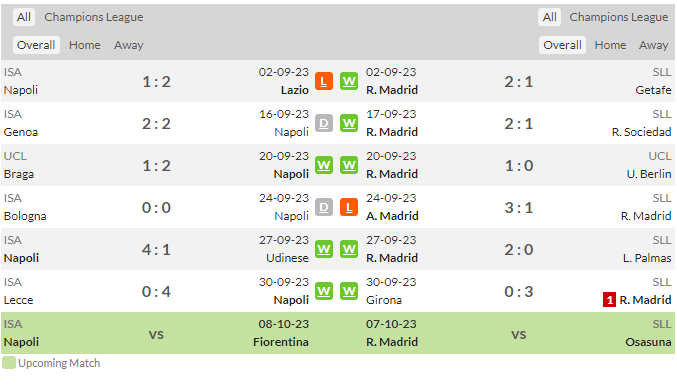Click the grey D badge for Bologna-Napoli match
This screenshot has width=677, height=389.
click(324, 208)
